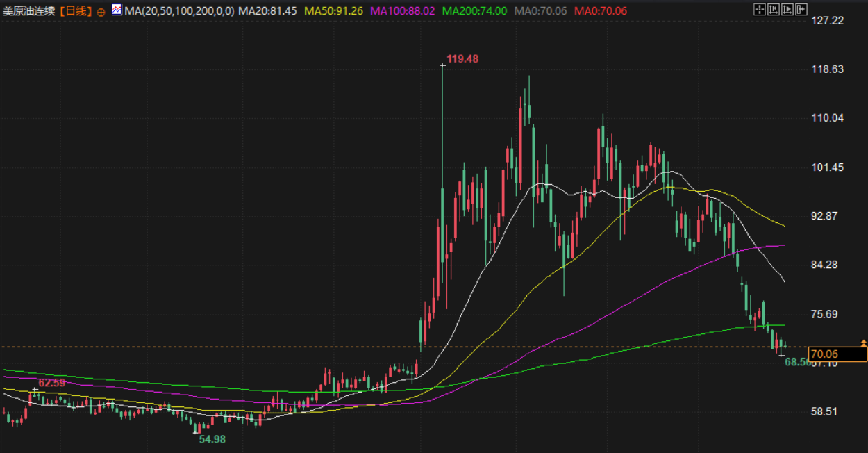868x453 pixels.
Task: Click the magenta MA100:88.02 legend value
Action: tap(403, 11)
